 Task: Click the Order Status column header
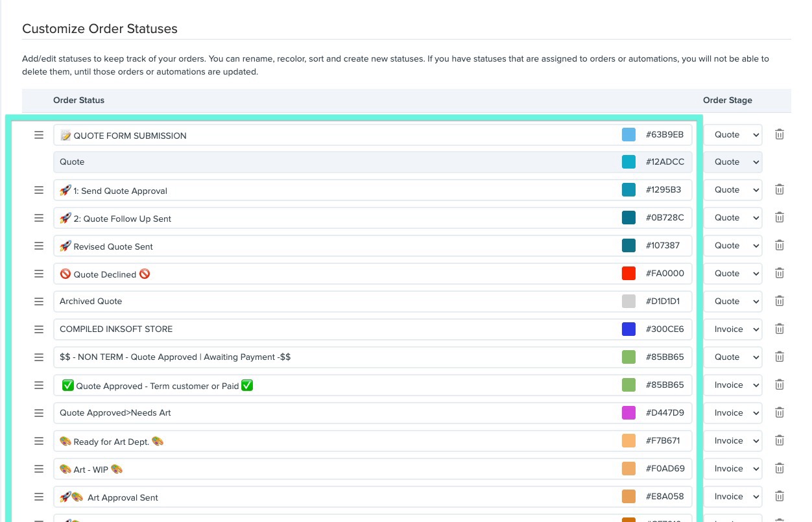tap(78, 101)
